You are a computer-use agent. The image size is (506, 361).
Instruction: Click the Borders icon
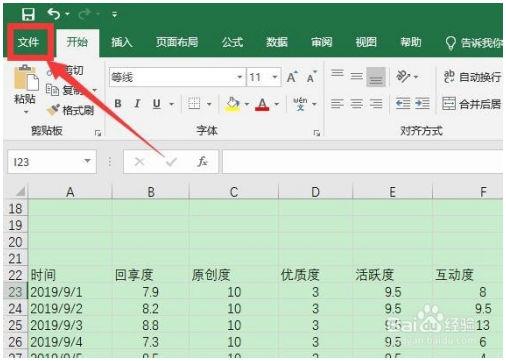pos(194,104)
